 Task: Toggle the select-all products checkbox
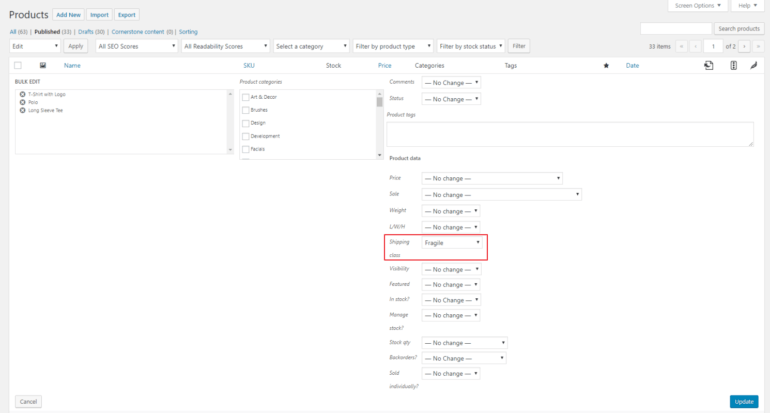pyautogui.click(x=18, y=65)
